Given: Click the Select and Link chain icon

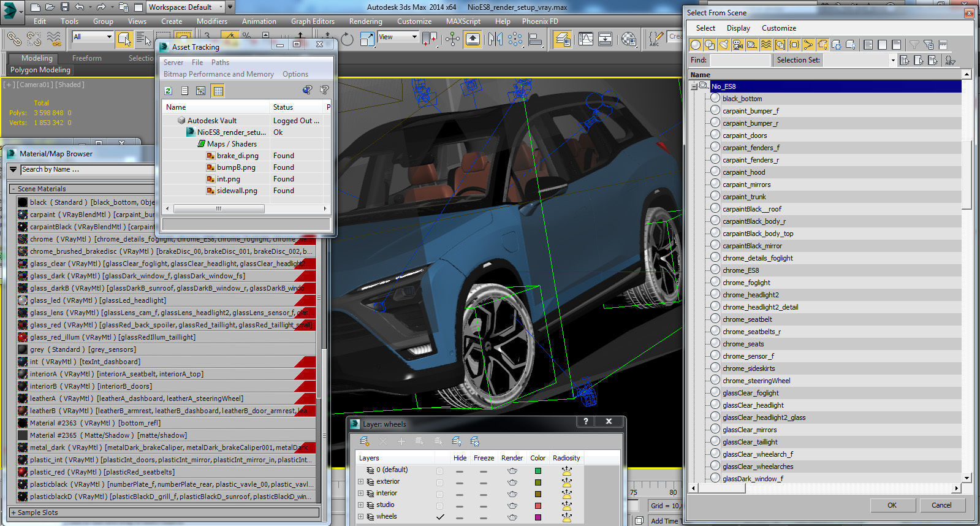Looking at the screenshot, I should coord(13,39).
